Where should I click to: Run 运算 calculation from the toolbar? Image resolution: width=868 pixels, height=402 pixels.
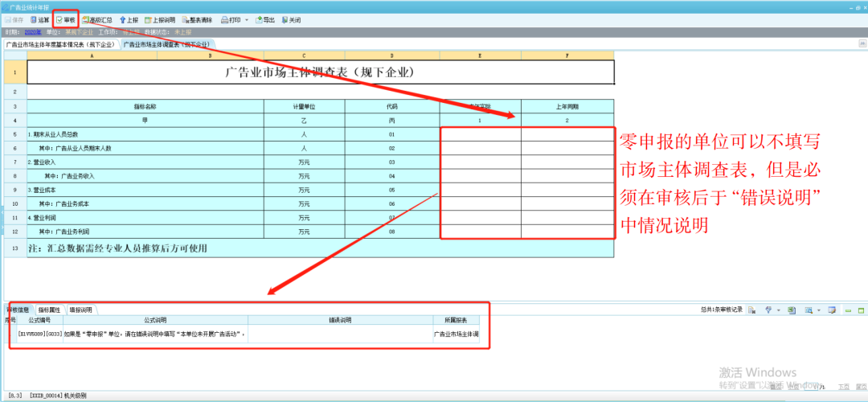click(40, 20)
